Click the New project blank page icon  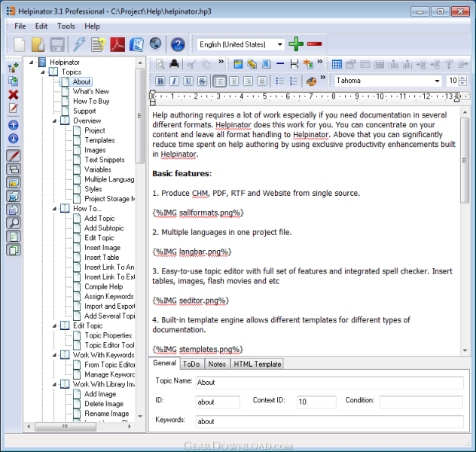coord(20,44)
